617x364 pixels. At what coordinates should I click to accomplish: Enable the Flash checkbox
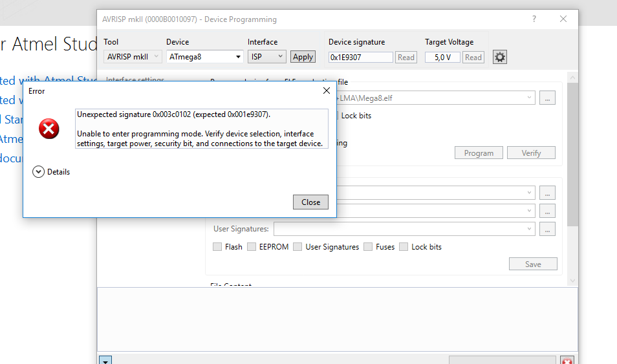217,247
